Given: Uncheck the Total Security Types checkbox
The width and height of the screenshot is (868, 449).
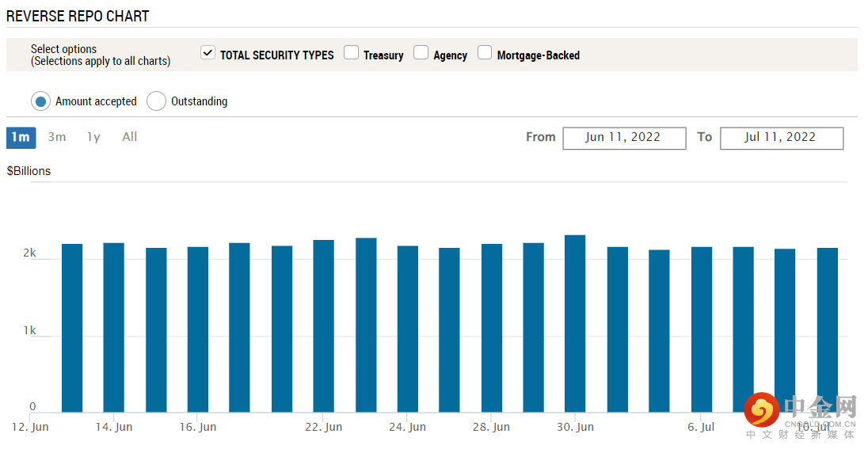Looking at the screenshot, I should [x=208, y=53].
